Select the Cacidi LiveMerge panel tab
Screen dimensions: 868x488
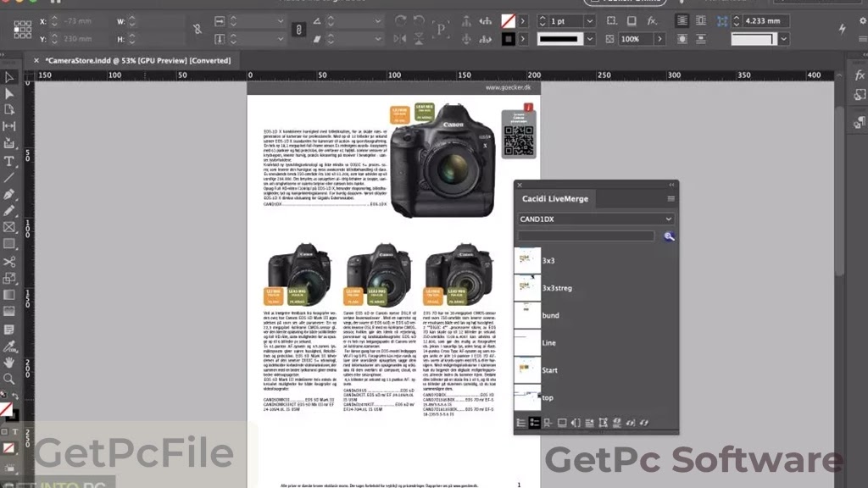pyautogui.click(x=554, y=198)
